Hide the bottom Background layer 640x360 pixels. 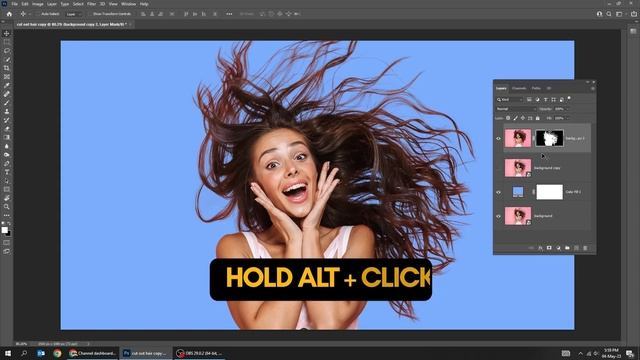click(498, 216)
